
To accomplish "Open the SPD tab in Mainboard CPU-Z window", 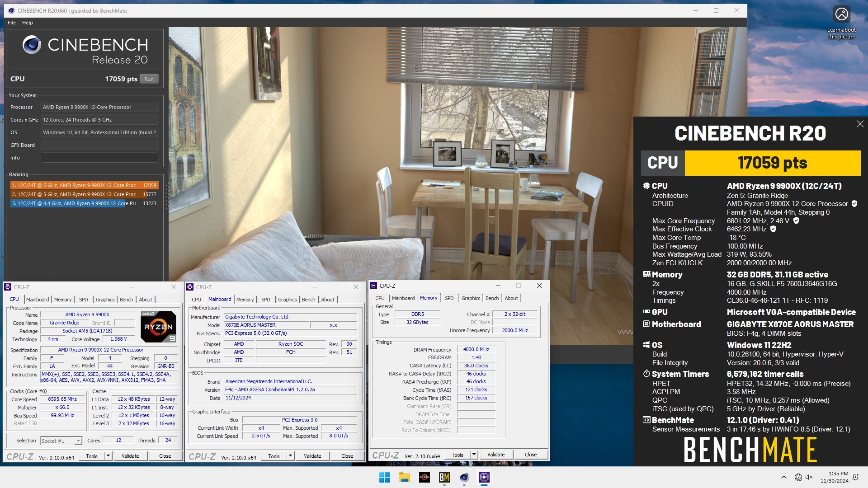I will (266, 300).
